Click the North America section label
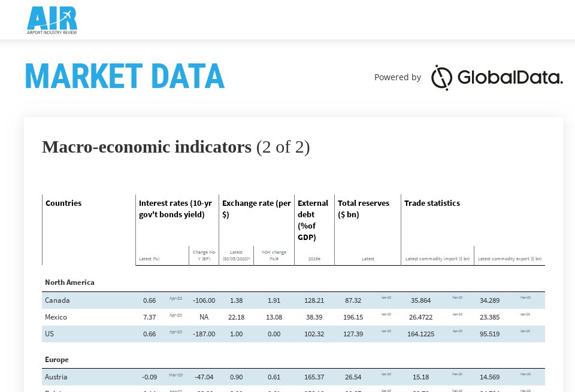The height and width of the screenshot is (392, 575). [69, 282]
